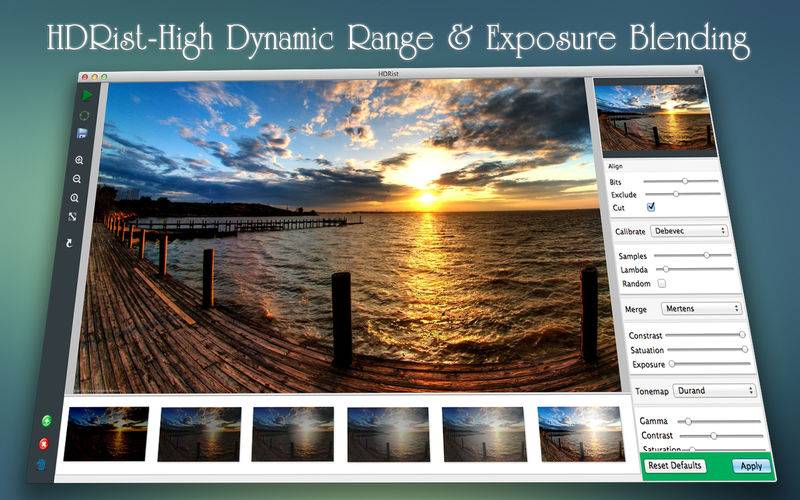Toggle the Cut checkbox

coord(651,207)
